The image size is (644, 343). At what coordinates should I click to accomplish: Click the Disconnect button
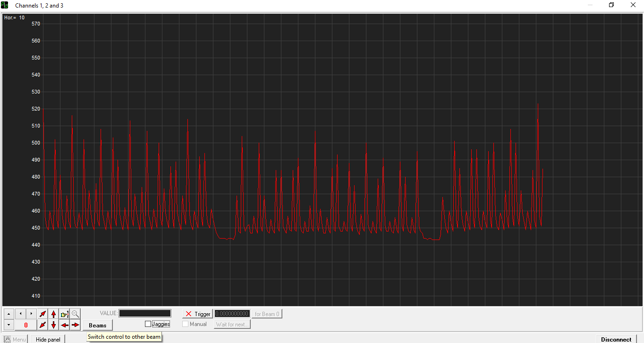616,339
